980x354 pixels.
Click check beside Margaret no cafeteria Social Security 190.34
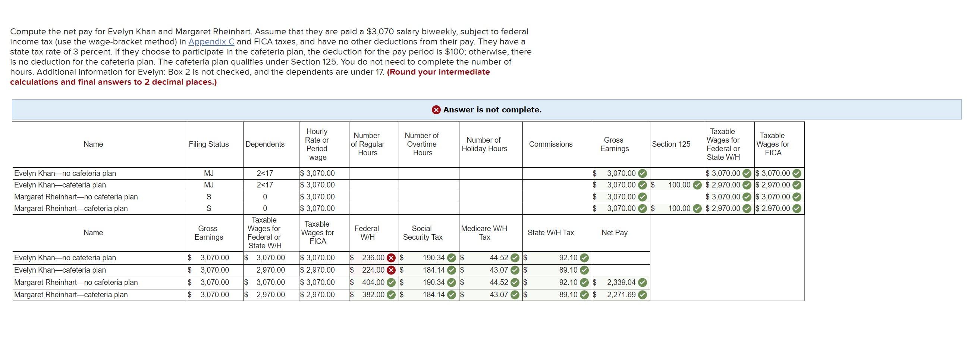(x=451, y=282)
